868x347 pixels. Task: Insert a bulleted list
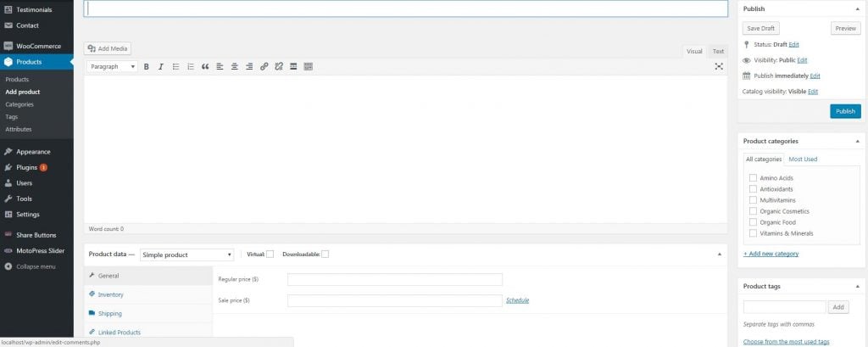pyautogui.click(x=175, y=66)
